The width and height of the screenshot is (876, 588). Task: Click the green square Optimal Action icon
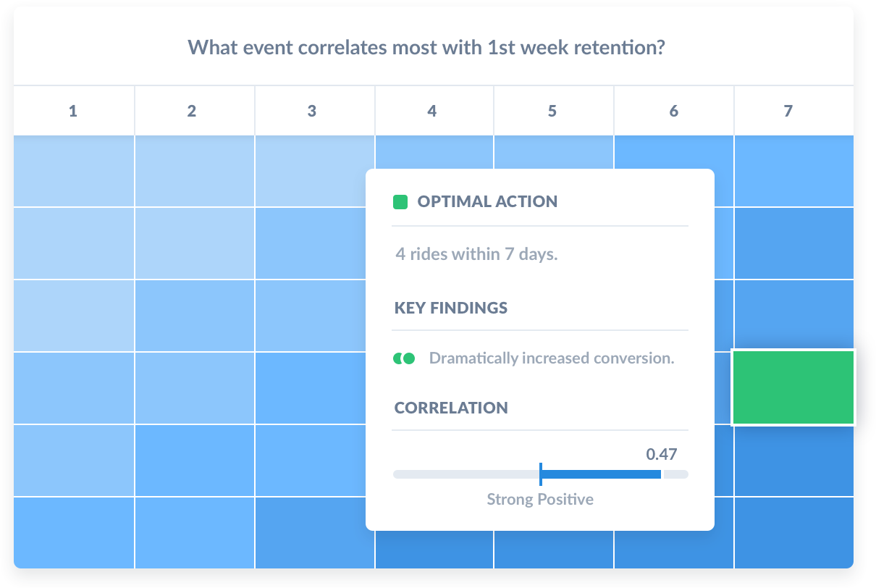pyautogui.click(x=400, y=202)
